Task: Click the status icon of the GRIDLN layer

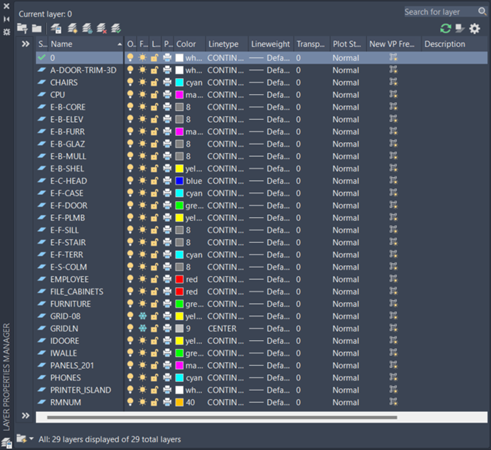Action: tap(42, 329)
